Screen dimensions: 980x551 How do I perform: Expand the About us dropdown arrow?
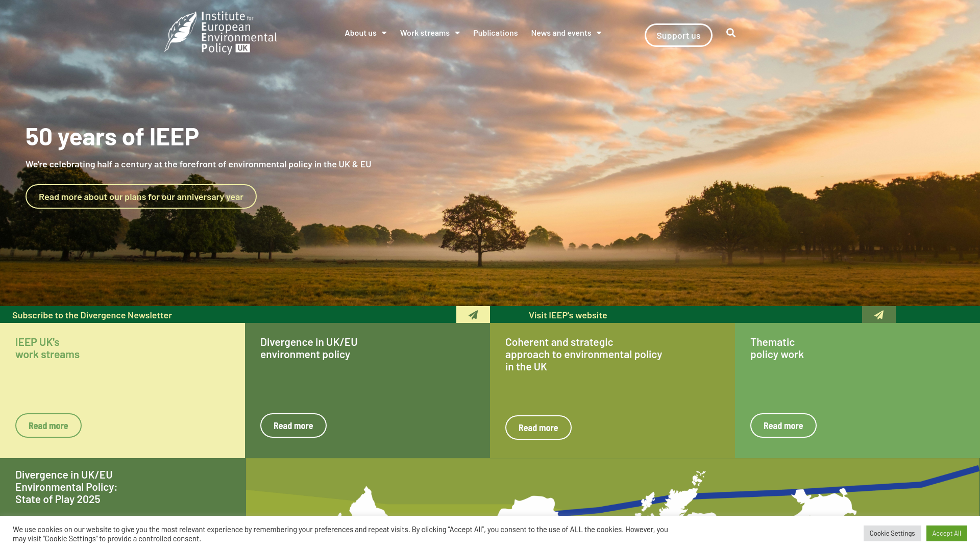point(384,33)
